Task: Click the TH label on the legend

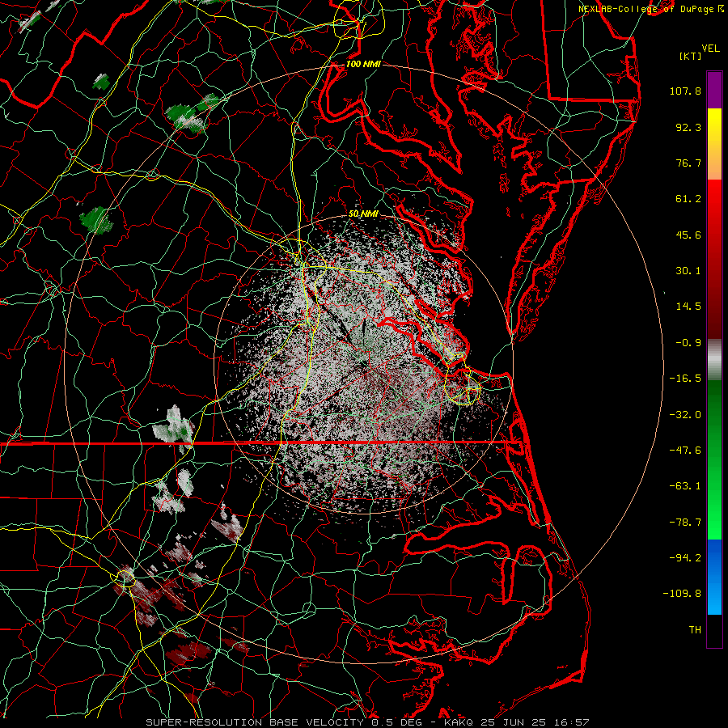Action: point(695,630)
